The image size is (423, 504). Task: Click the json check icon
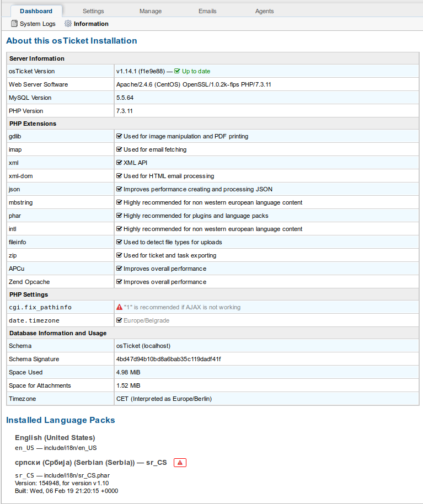point(119,189)
